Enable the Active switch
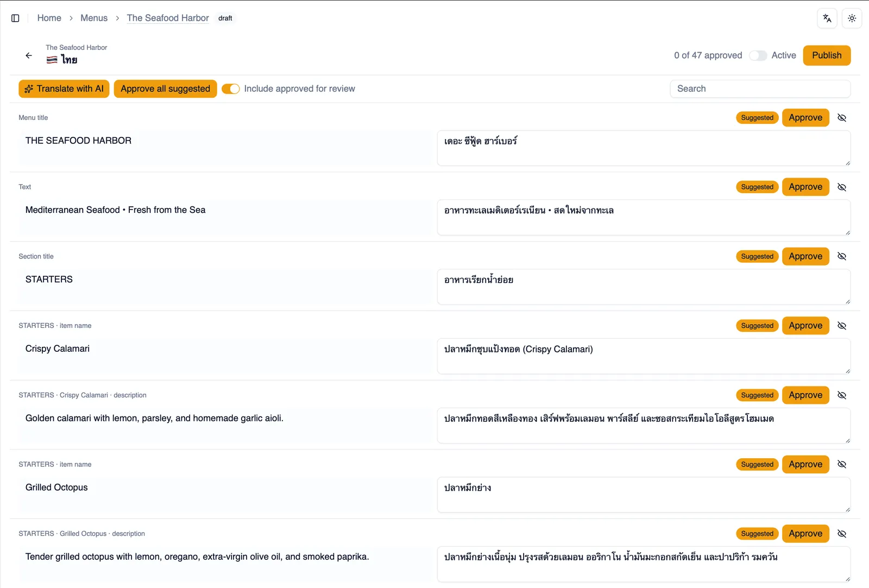 pos(758,55)
